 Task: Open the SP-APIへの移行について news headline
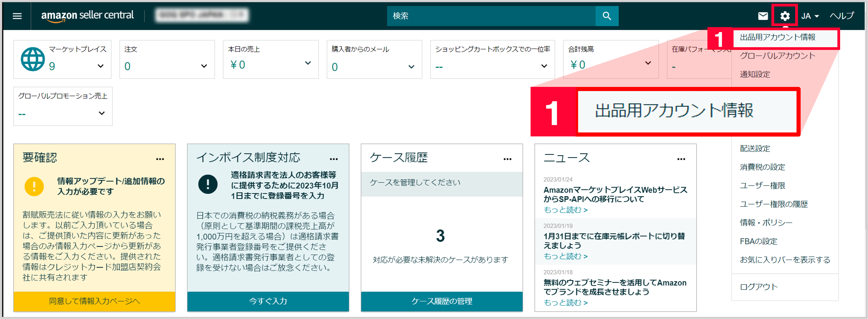615,194
